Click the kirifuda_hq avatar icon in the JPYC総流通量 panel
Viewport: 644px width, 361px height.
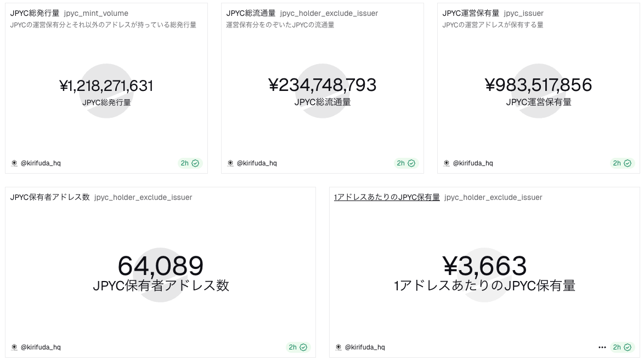click(230, 163)
